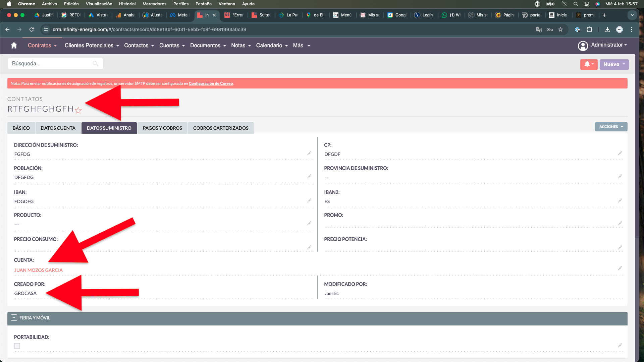Bookmark page using the address bar star
This screenshot has width=644, height=362.
coord(560,29)
